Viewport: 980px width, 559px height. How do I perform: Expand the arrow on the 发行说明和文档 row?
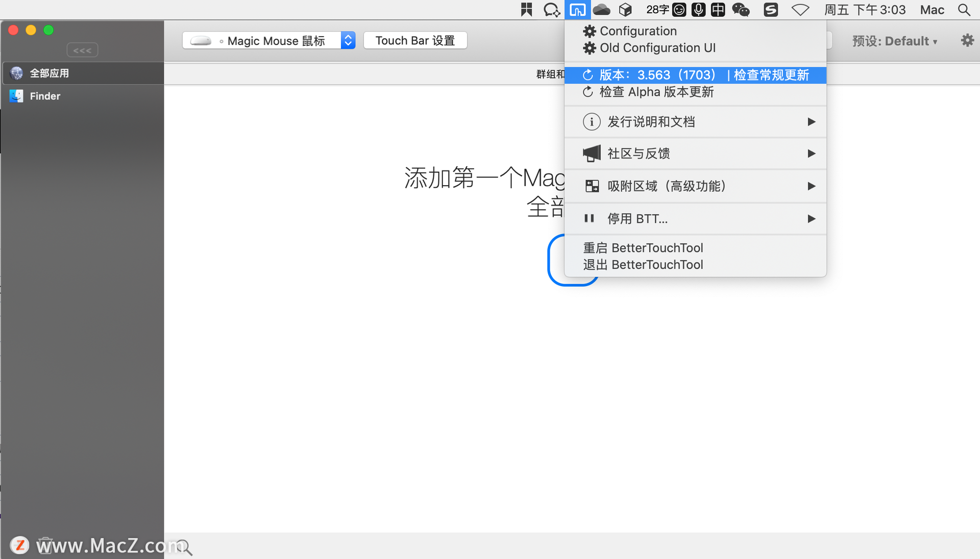pos(811,121)
